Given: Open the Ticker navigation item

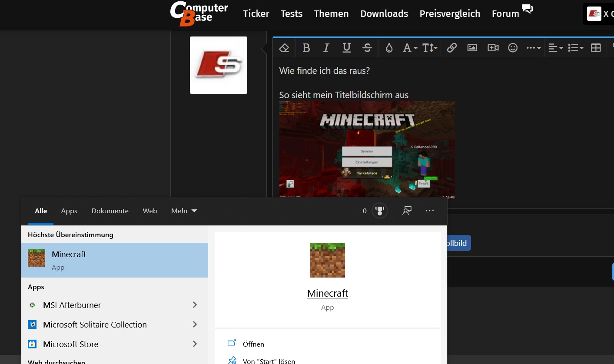Looking at the screenshot, I should coord(256,13).
